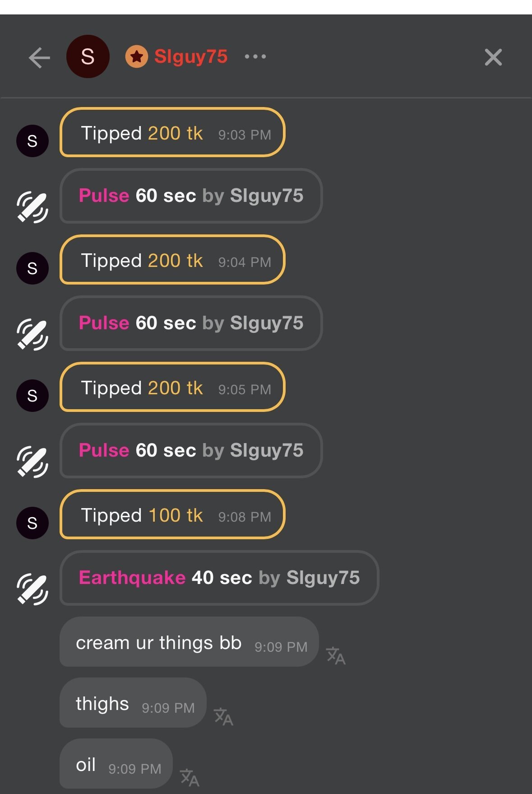Click the vibrator icon beside Earthquake 40 sec

pos(32,588)
